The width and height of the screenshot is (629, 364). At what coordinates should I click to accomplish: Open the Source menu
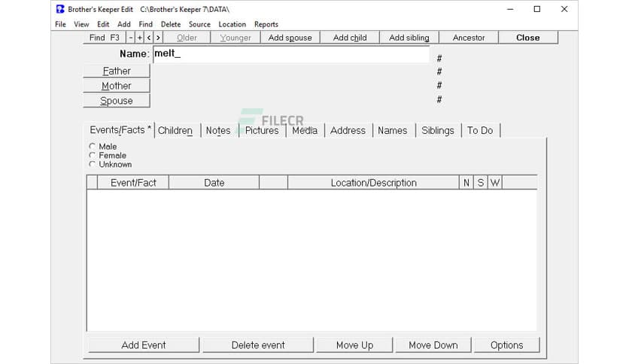200,24
